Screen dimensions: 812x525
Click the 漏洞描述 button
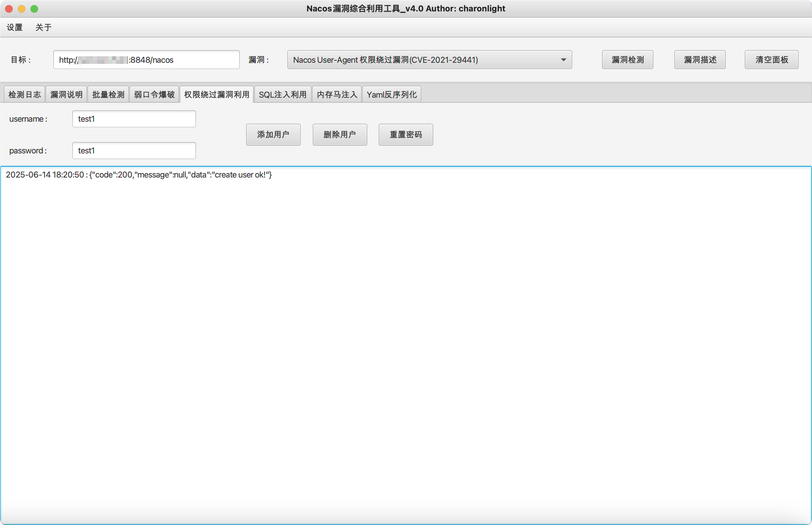point(699,60)
